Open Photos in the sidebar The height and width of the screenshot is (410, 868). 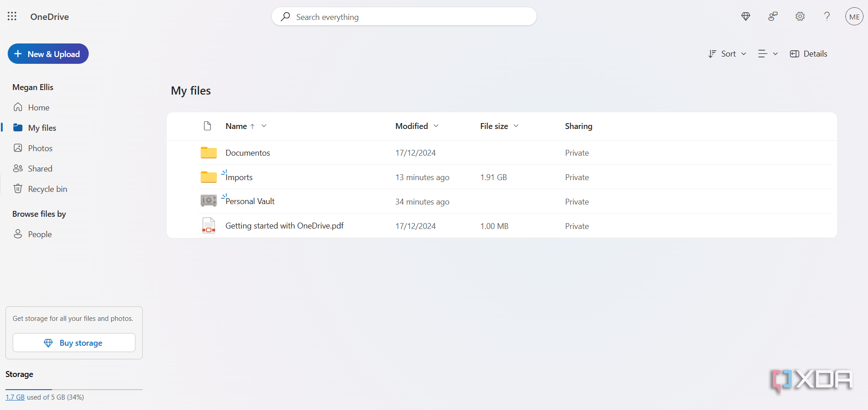pyautogui.click(x=33, y=148)
